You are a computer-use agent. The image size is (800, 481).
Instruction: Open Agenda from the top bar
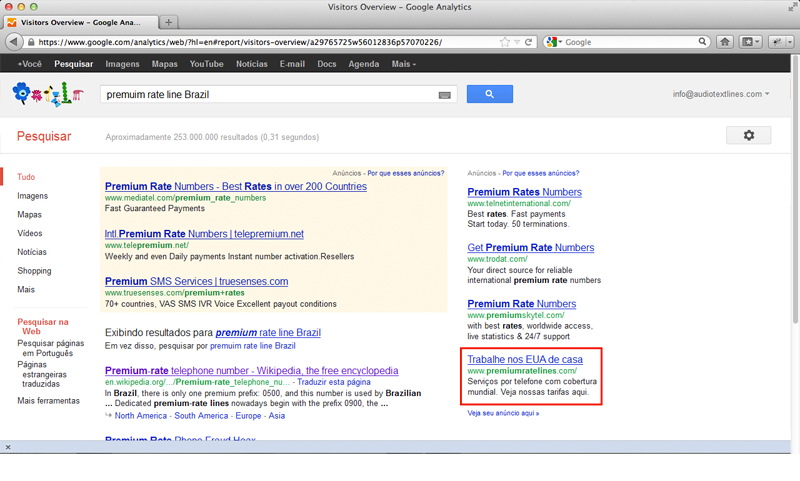[364, 64]
